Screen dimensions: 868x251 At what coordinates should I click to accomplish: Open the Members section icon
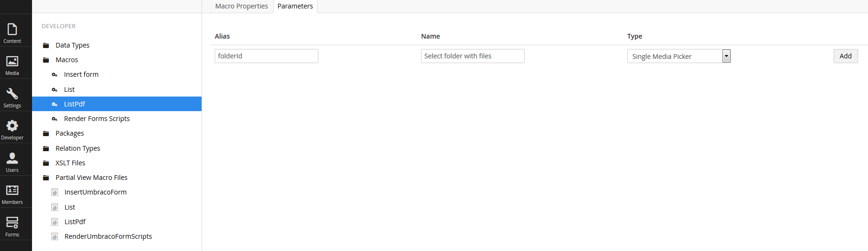pos(12,190)
